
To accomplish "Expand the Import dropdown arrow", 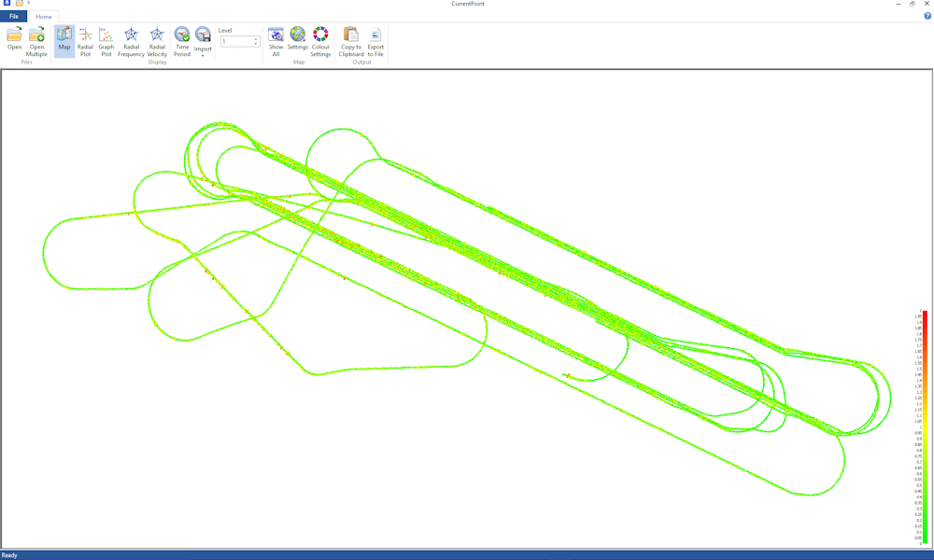I will point(203,55).
